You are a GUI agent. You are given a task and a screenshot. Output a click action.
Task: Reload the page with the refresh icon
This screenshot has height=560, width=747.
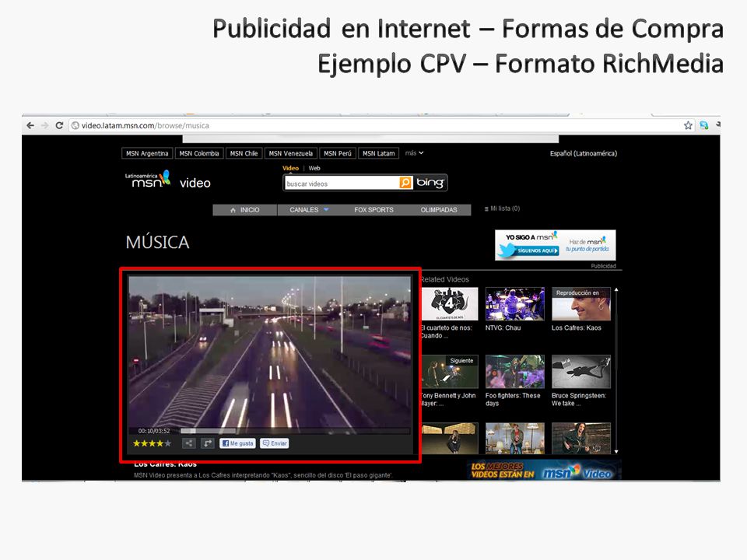tap(59, 125)
